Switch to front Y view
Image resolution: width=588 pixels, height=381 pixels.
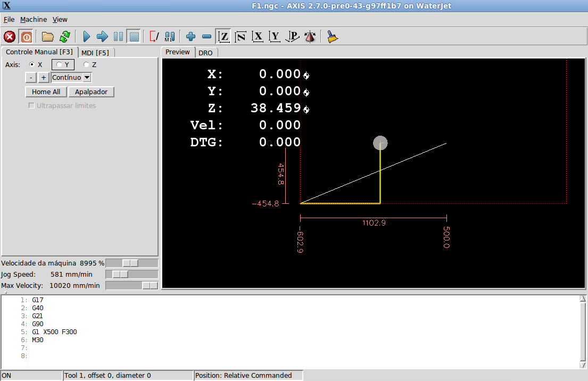pos(275,37)
